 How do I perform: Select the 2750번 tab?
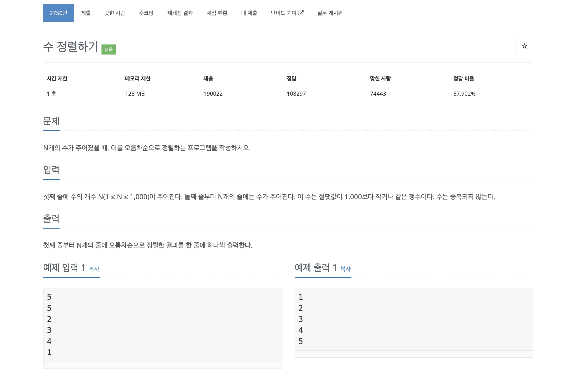click(x=58, y=13)
